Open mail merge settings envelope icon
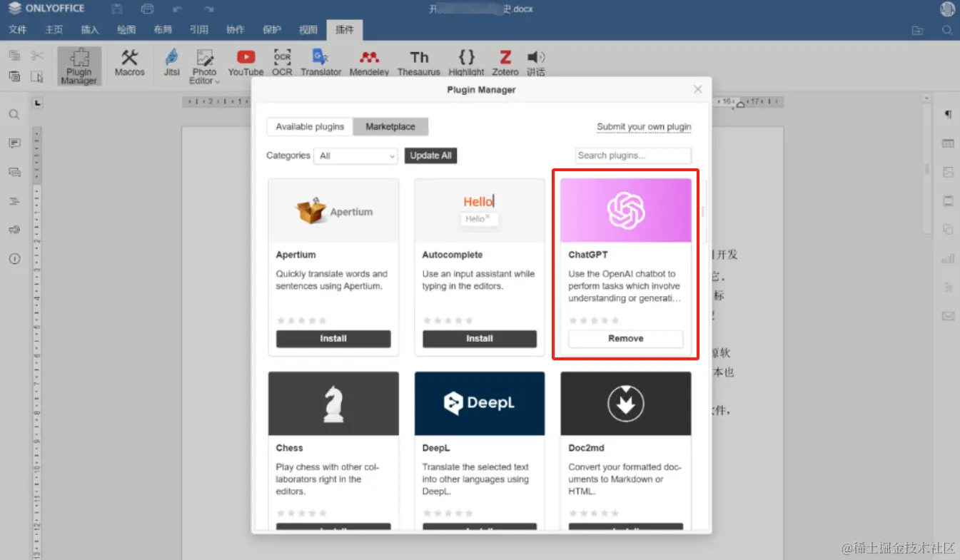The image size is (960, 560). point(949,316)
